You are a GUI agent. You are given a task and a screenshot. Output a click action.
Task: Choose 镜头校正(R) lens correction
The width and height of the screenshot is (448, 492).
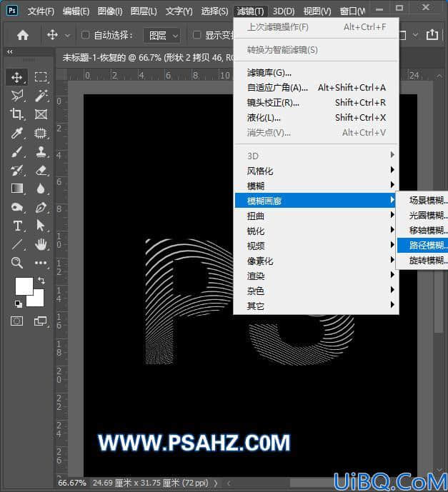tap(317, 103)
